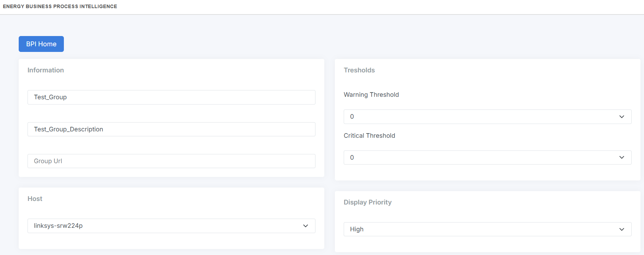Click the Critical Threshold label
Viewport: 644px width, 255px height.
coord(369,136)
